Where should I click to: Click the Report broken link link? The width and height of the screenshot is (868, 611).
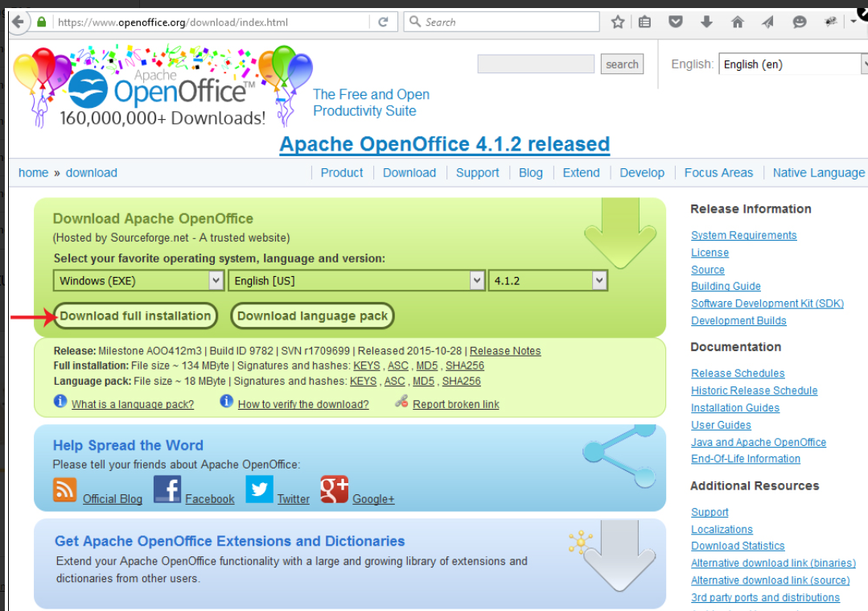455,404
